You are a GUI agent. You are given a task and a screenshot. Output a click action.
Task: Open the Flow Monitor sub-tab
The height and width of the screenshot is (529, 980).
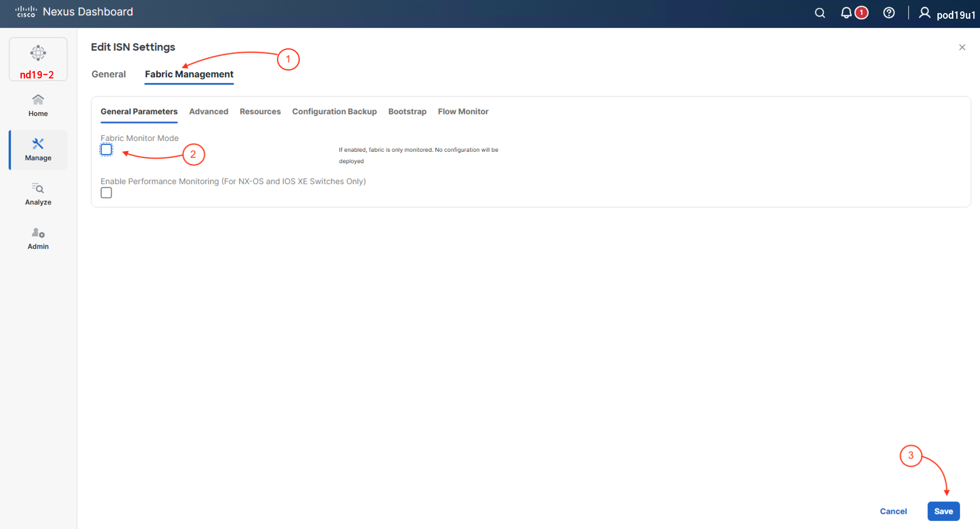tap(463, 112)
